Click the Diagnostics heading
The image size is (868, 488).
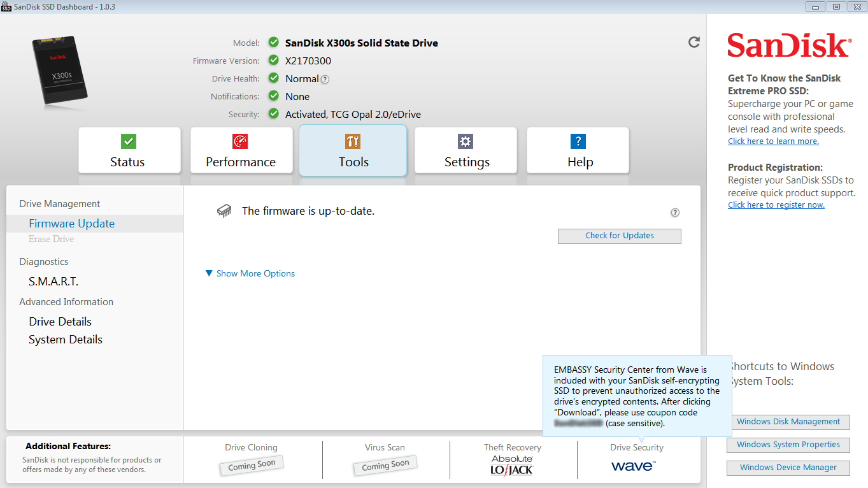(44, 262)
